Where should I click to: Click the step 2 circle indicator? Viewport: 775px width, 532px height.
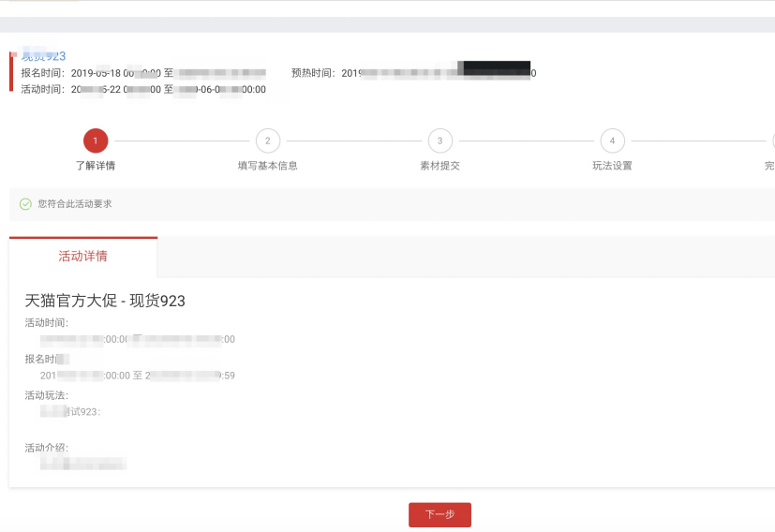(x=267, y=140)
